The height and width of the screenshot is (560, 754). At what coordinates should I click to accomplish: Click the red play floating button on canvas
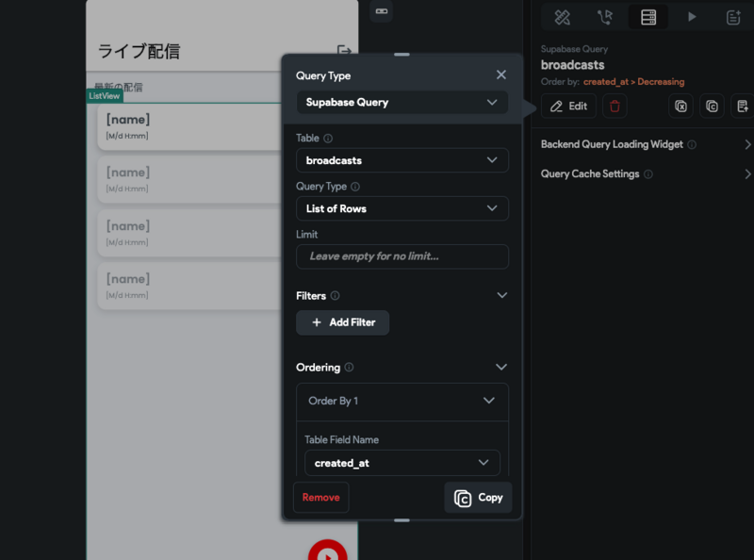point(328,551)
